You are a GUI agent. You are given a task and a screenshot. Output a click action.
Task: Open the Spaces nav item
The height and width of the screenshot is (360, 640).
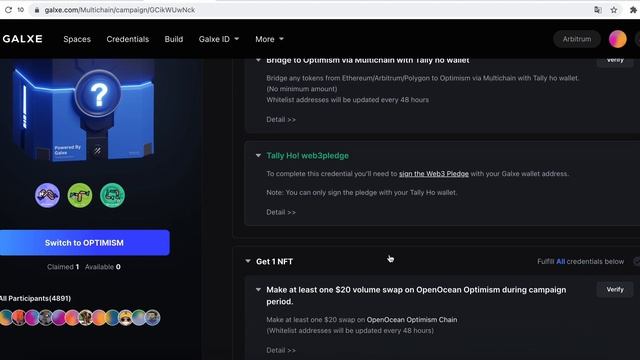coord(77,39)
